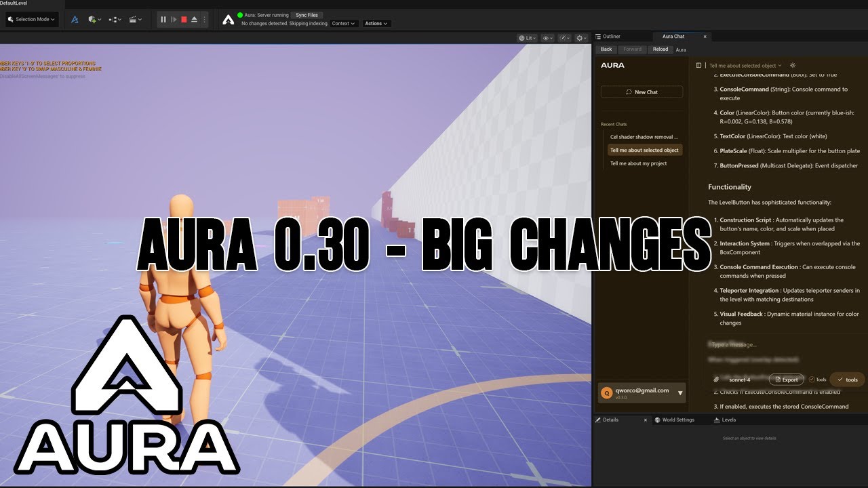This screenshot has height=488, width=868.
Task: Click the 'Functionality' heading in chat
Action: click(730, 187)
